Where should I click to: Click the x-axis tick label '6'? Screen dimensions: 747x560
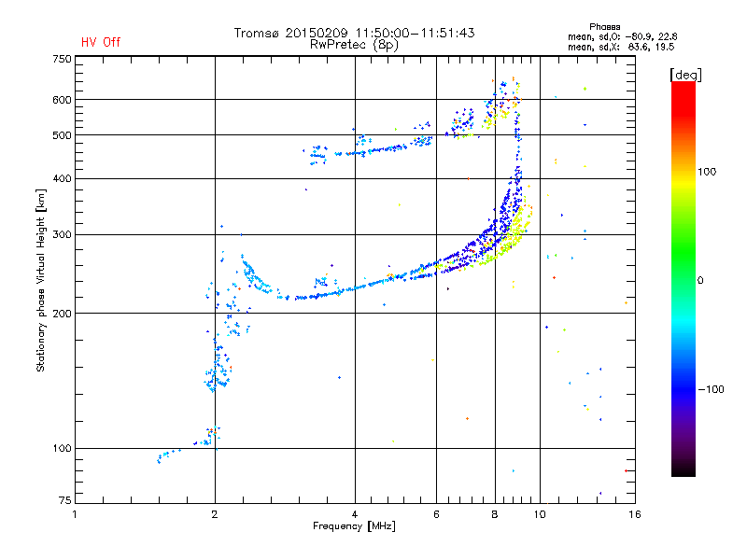(436, 514)
